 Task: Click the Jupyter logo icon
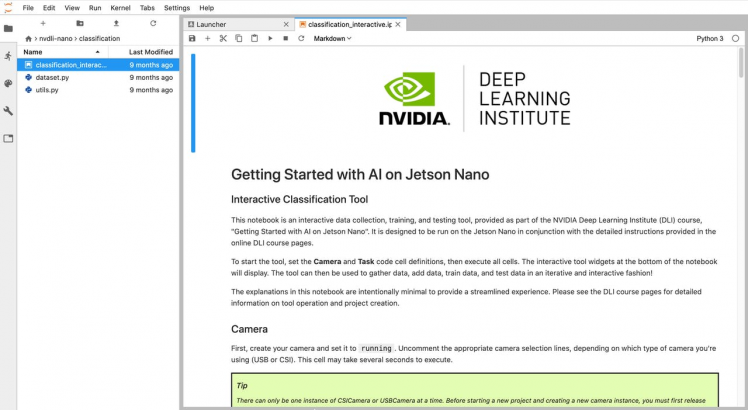[8, 8]
